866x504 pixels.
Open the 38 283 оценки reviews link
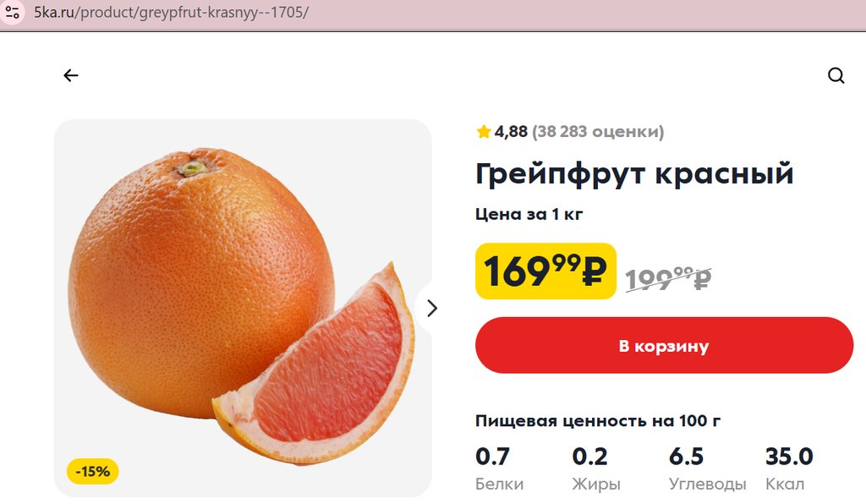[x=598, y=131]
